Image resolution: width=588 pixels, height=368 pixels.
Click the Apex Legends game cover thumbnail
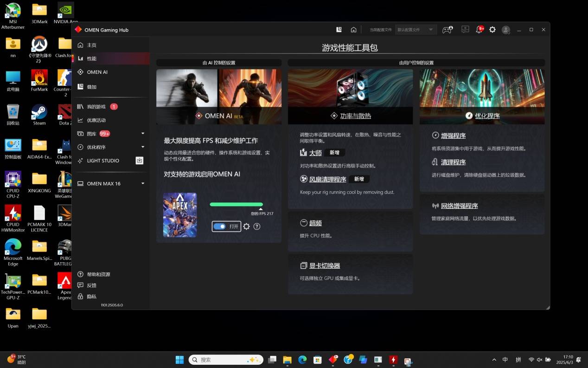pyautogui.click(x=180, y=215)
